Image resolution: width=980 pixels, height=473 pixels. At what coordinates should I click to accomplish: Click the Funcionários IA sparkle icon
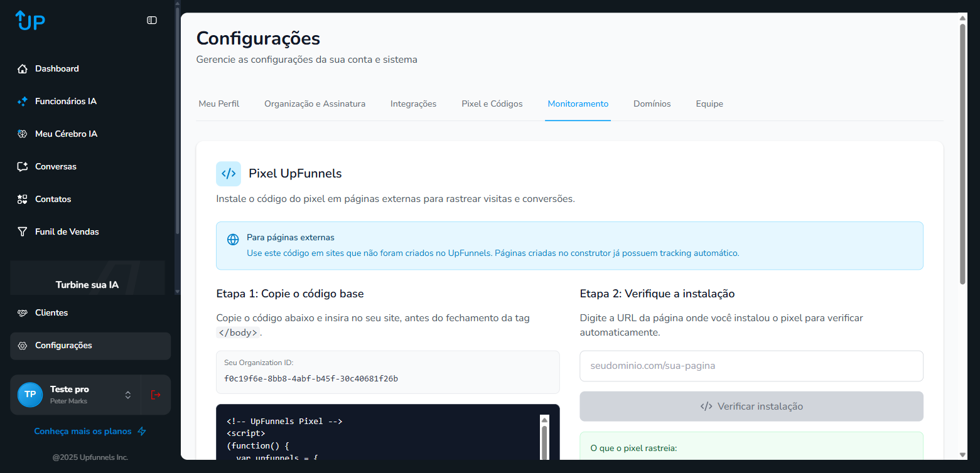(23, 102)
